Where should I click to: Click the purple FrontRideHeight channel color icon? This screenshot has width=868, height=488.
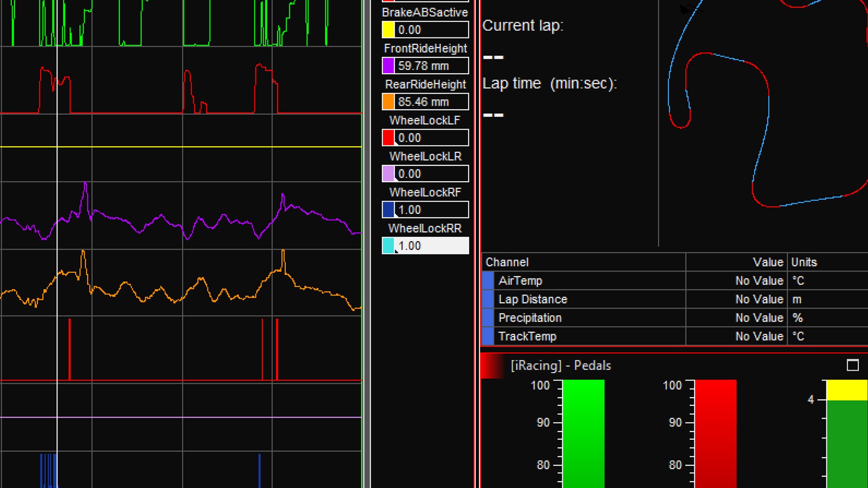[x=388, y=66]
